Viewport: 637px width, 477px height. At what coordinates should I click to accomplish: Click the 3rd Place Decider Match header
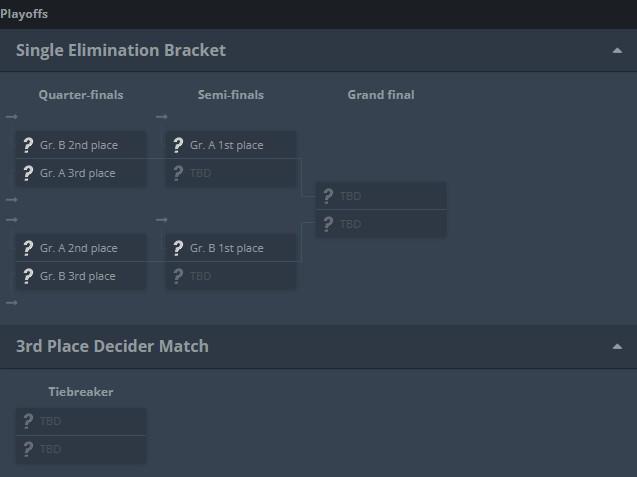112,346
